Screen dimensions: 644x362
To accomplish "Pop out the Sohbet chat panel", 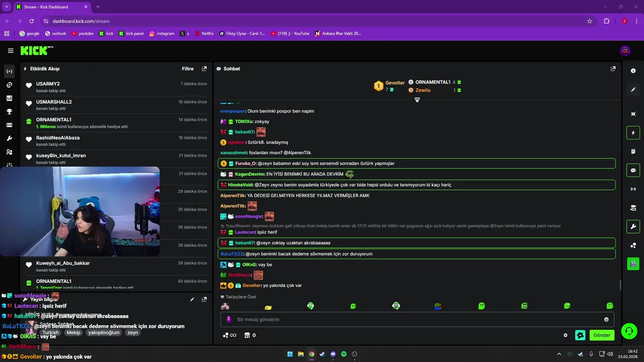I will 613,69.
